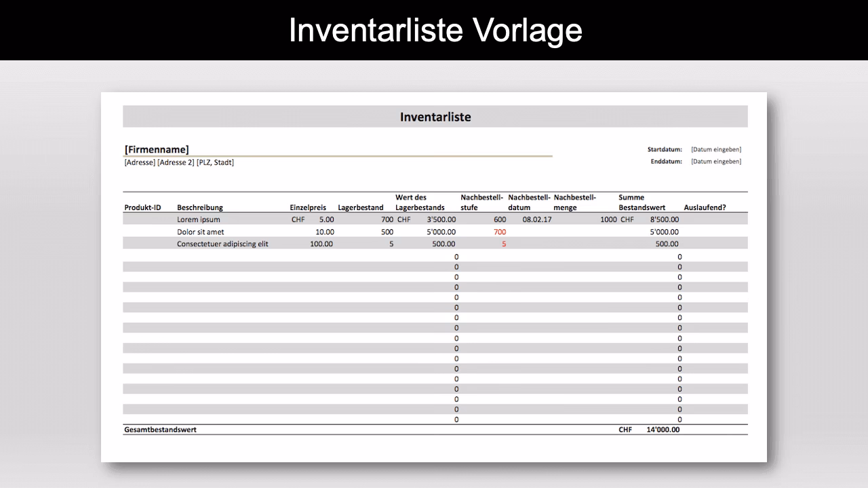Click the Gesamtbestandswert row label
This screenshot has width=868, height=488.
click(x=159, y=429)
